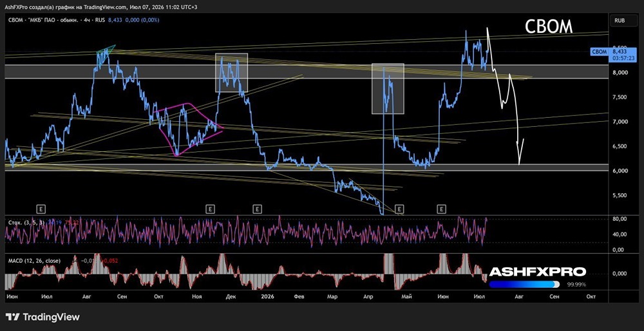Expand the MACD (12, 26, close) legend

34,260
